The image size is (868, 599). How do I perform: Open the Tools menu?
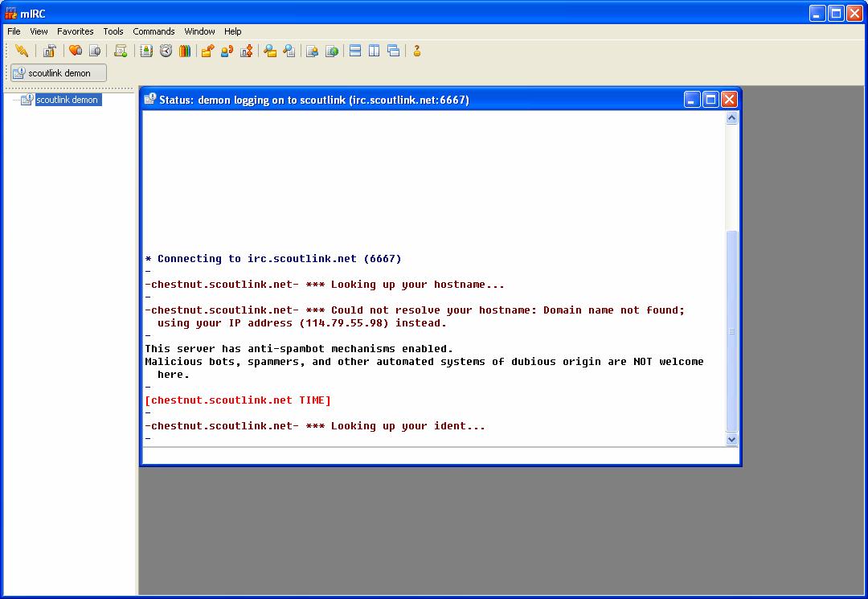coord(113,31)
